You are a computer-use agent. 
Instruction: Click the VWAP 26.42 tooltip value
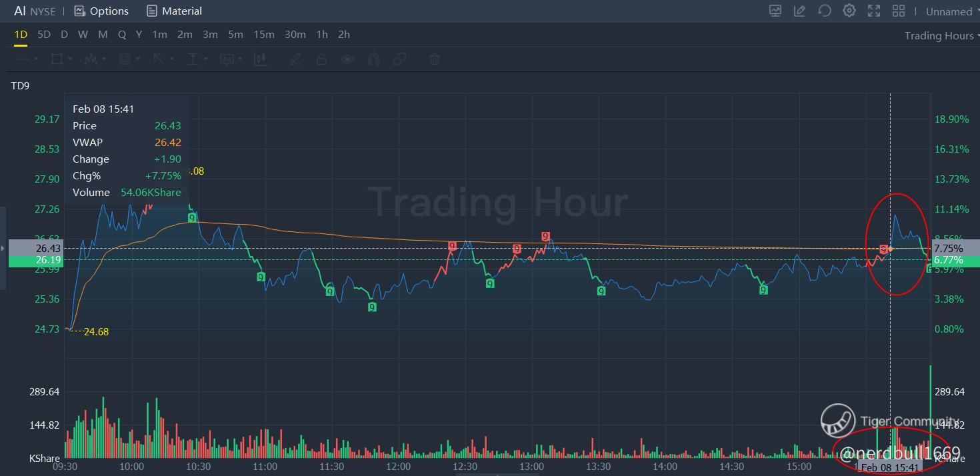pos(167,142)
